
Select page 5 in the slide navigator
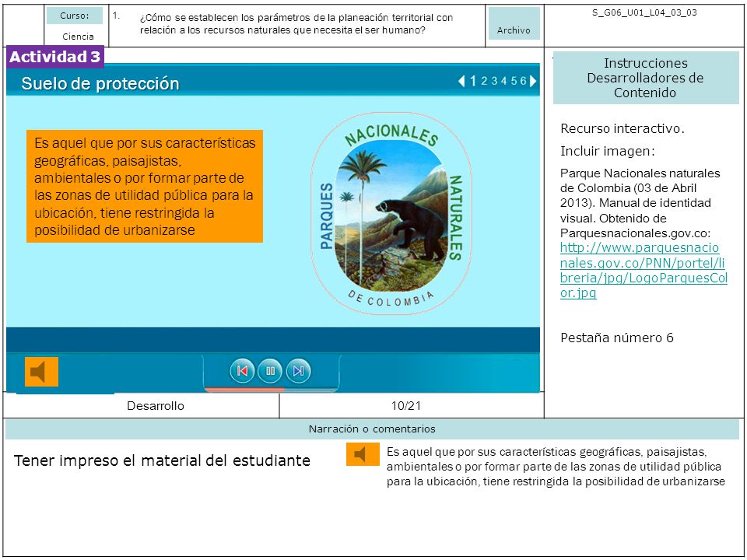(x=514, y=81)
